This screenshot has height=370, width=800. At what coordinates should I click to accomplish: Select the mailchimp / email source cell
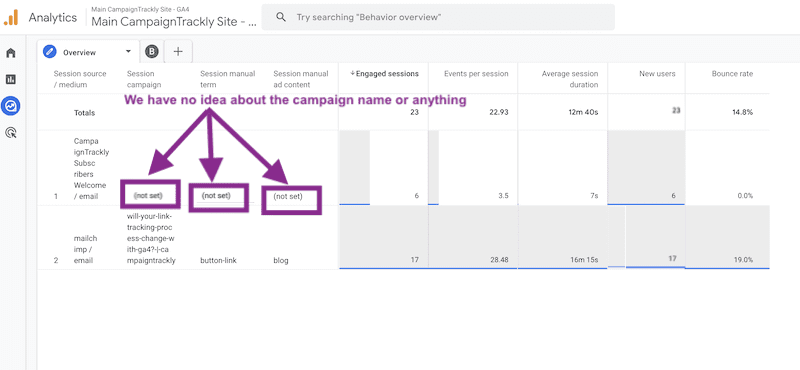click(85, 249)
